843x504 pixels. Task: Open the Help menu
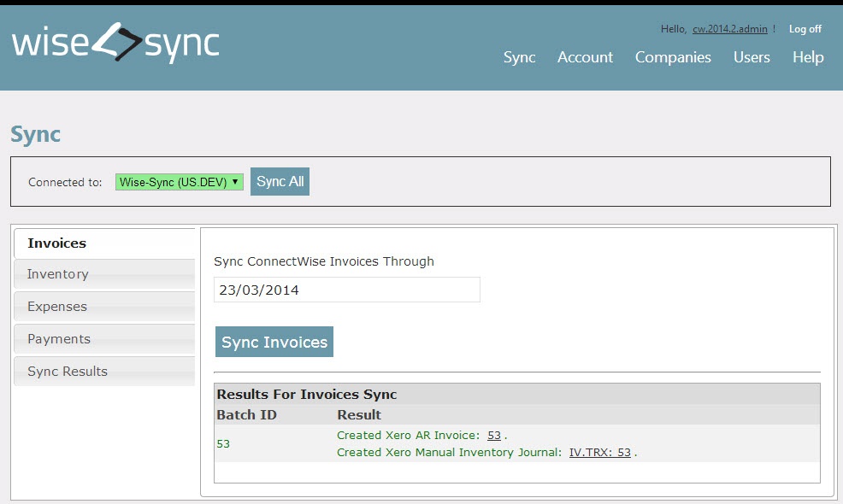(807, 57)
